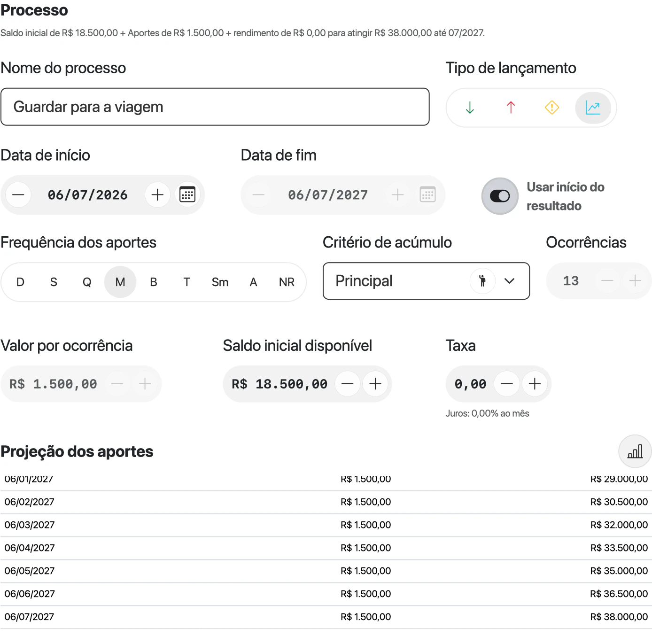This screenshot has width=652, height=644.
Task: Click the Ocorrências value 13
Action: pyautogui.click(x=571, y=281)
